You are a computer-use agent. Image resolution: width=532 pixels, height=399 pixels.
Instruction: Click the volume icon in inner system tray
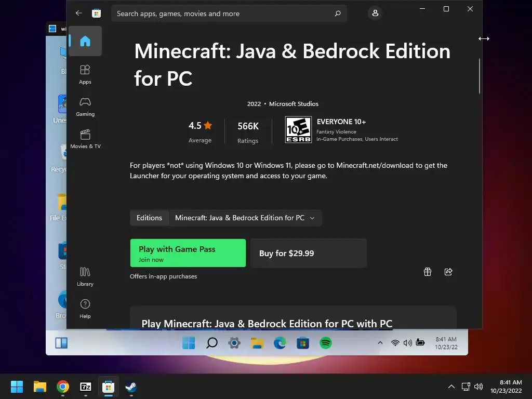[407, 343]
